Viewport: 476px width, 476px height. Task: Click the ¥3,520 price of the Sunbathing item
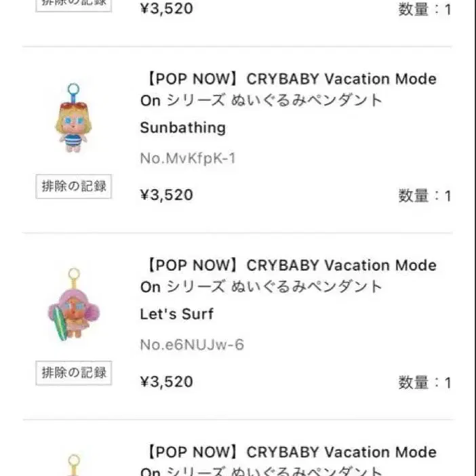click(x=166, y=195)
